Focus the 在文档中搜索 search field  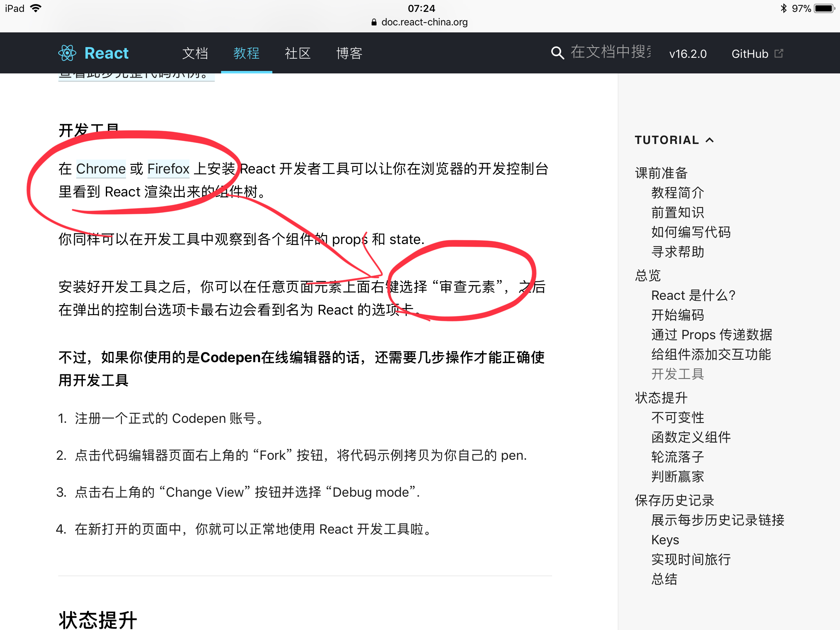(x=610, y=52)
